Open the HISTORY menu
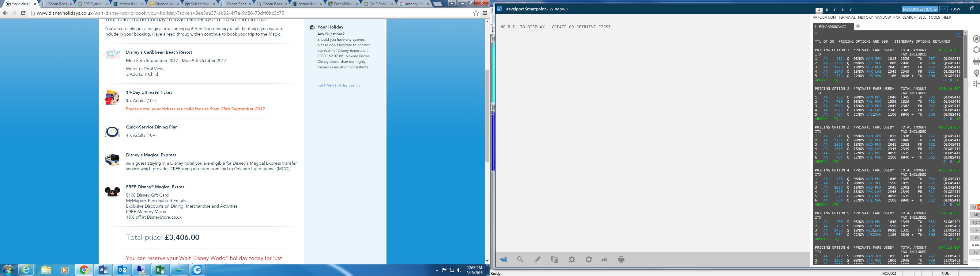 (x=865, y=17)
